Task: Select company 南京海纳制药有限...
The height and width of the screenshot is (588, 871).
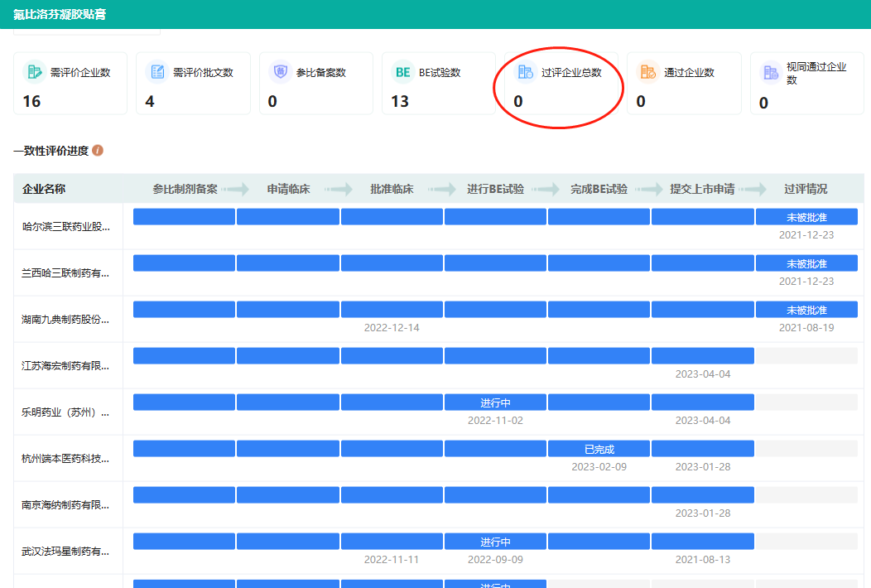Action: (65, 504)
